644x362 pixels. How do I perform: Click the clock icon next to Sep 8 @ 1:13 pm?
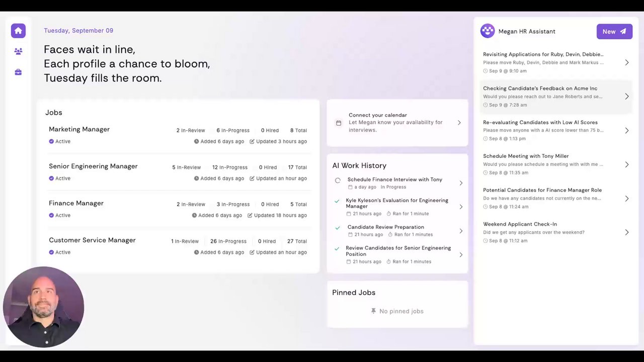coord(486,139)
